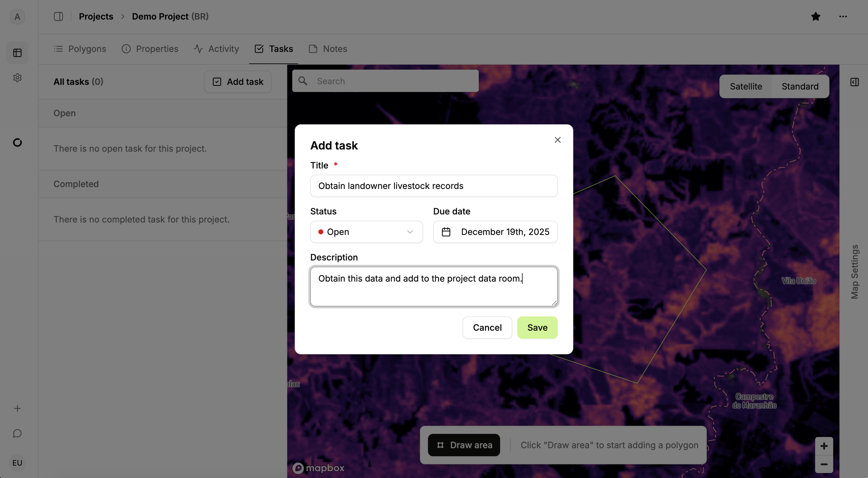Close the Add task dialog
The width and height of the screenshot is (868, 478).
point(557,140)
